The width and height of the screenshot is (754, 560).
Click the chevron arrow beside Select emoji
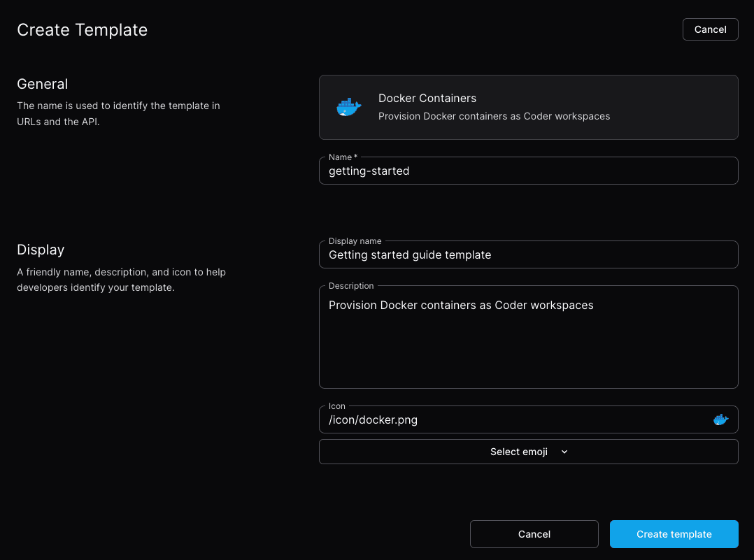[x=564, y=452]
